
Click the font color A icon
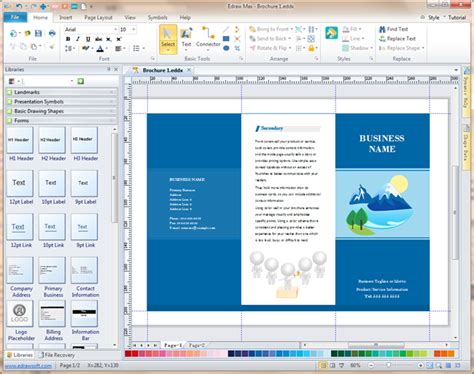tap(100, 49)
